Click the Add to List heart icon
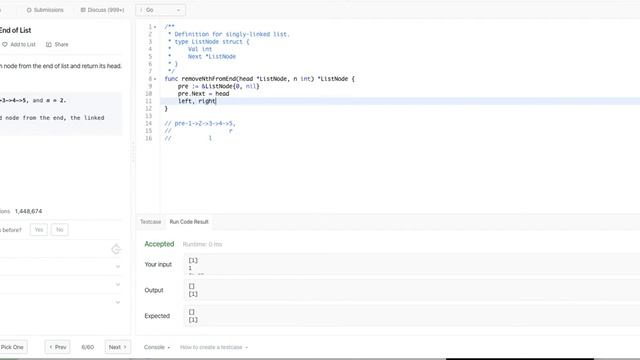Viewport: 640px width, 360px height. [x=5, y=44]
